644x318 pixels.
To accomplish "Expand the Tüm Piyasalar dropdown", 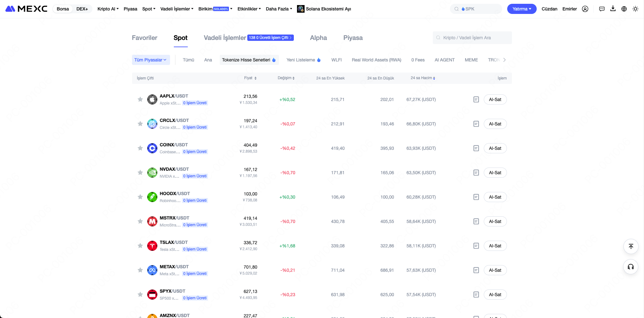I will (151, 60).
